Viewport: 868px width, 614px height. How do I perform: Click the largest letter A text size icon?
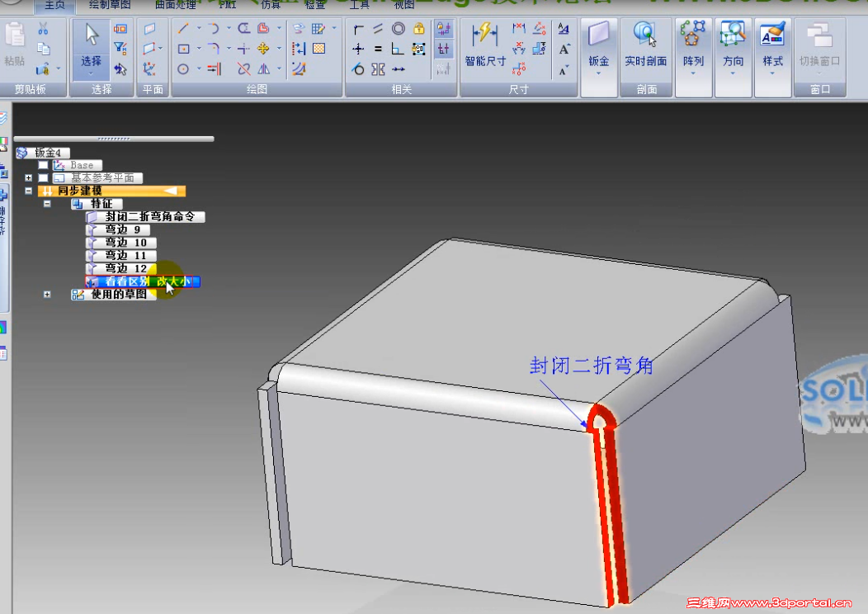(x=564, y=49)
